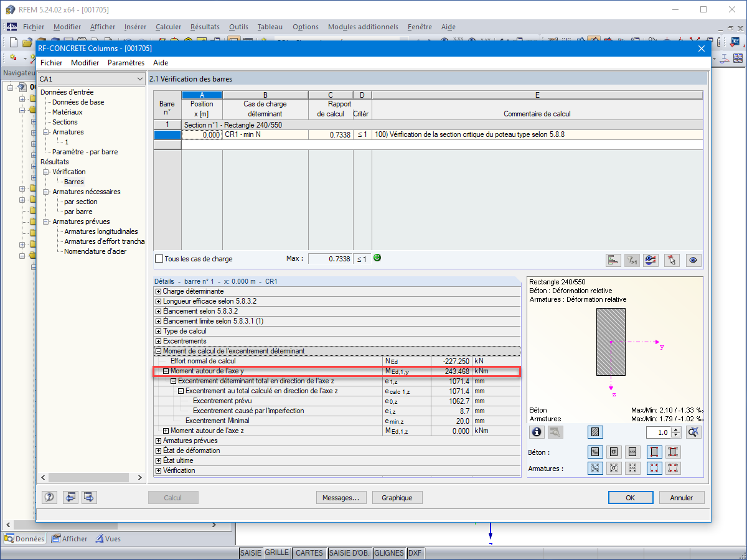Toggle CARTES in status bar
Viewport: 747px width, 560px height.
click(x=309, y=553)
